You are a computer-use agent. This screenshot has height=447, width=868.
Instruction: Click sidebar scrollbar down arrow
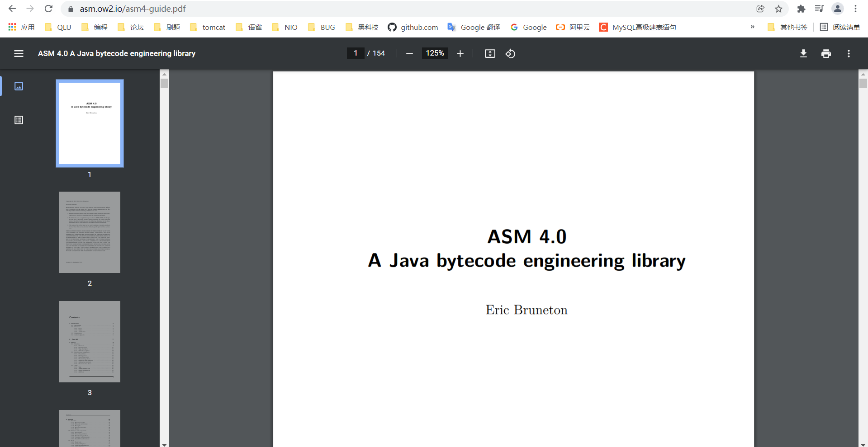(x=164, y=444)
